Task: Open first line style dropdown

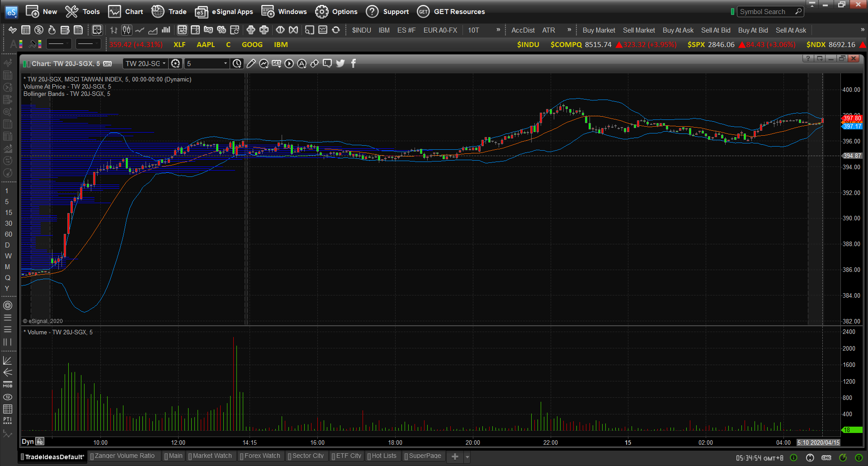Action: tap(59, 44)
